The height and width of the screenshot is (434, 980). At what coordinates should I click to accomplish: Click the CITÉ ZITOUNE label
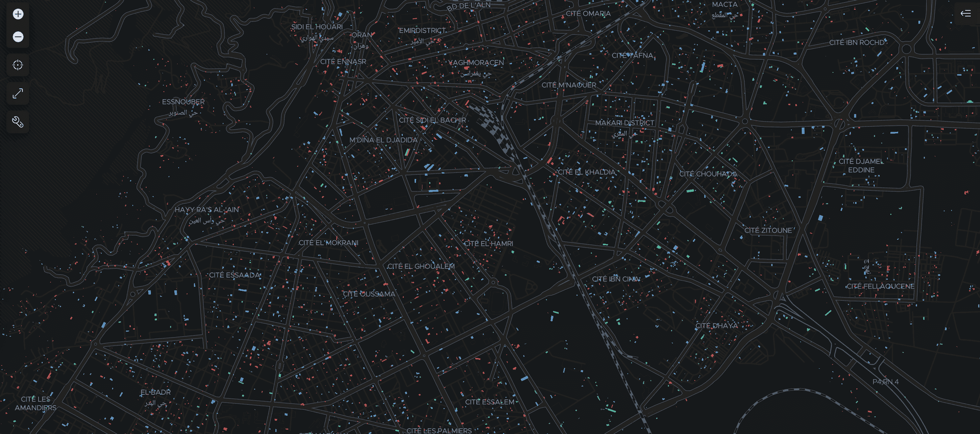pyautogui.click(x=768, y=230)
